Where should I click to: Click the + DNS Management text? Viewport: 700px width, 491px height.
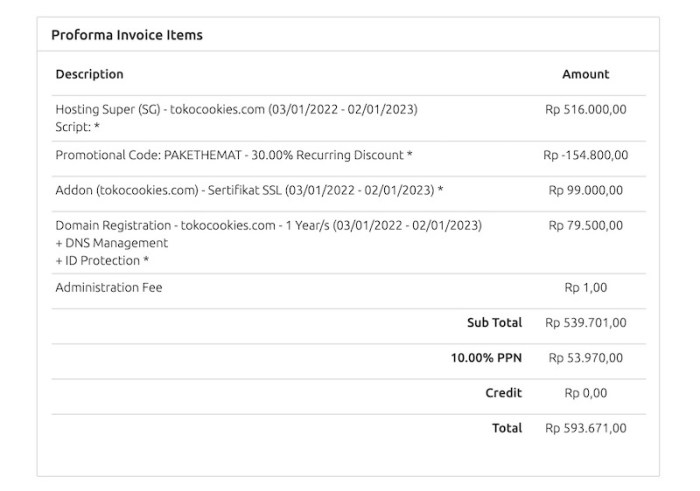tap(112, 243)
